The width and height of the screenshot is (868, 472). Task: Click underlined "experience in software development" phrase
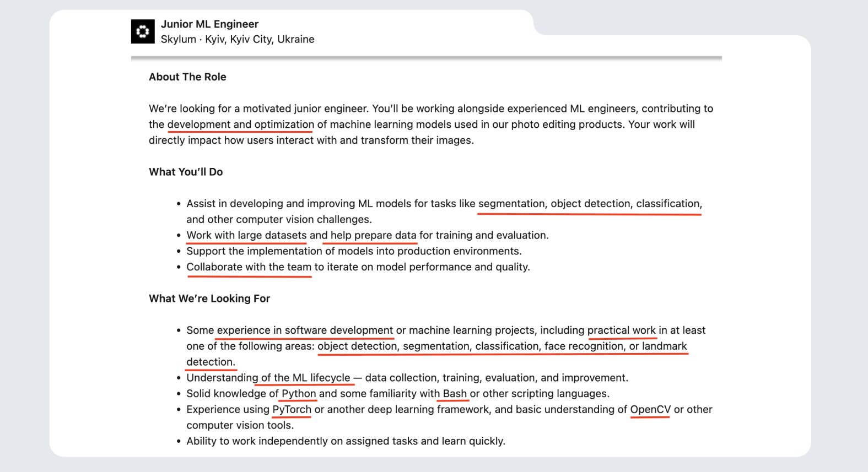pos(305,330)
